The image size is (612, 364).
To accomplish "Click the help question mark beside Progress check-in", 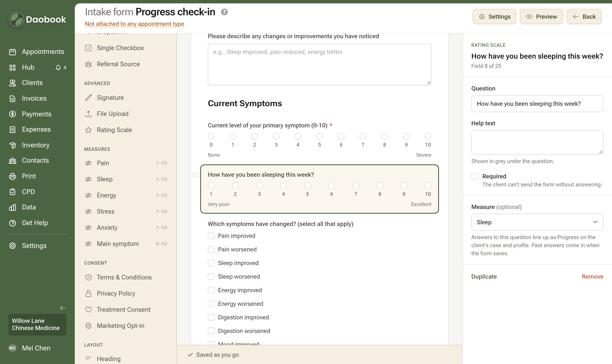I will [224, 12].
